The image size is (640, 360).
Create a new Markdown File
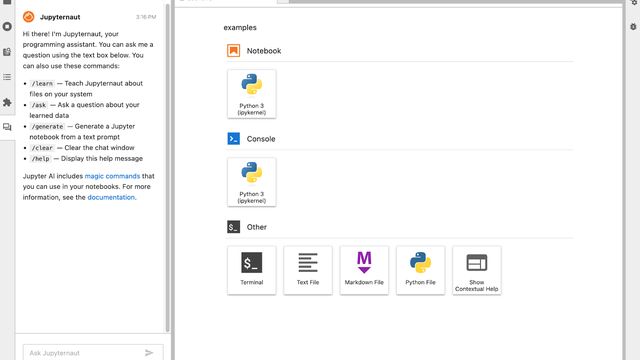pyautogui.click(x=364, y=270)
